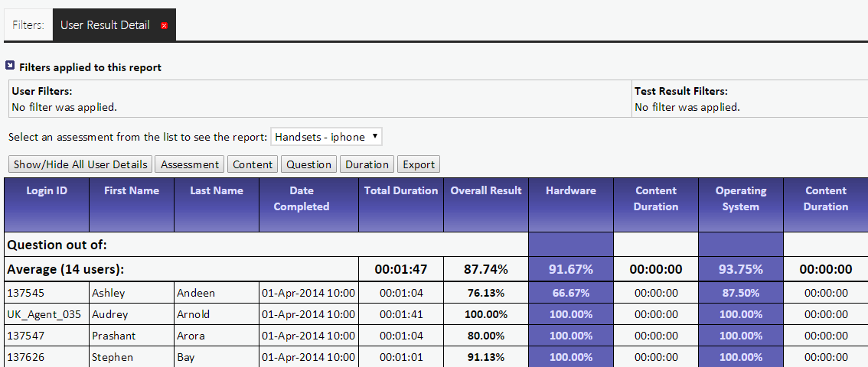Sort by Date Completed column header
This screenshot has height=367, width=868.
pos(302,198)
